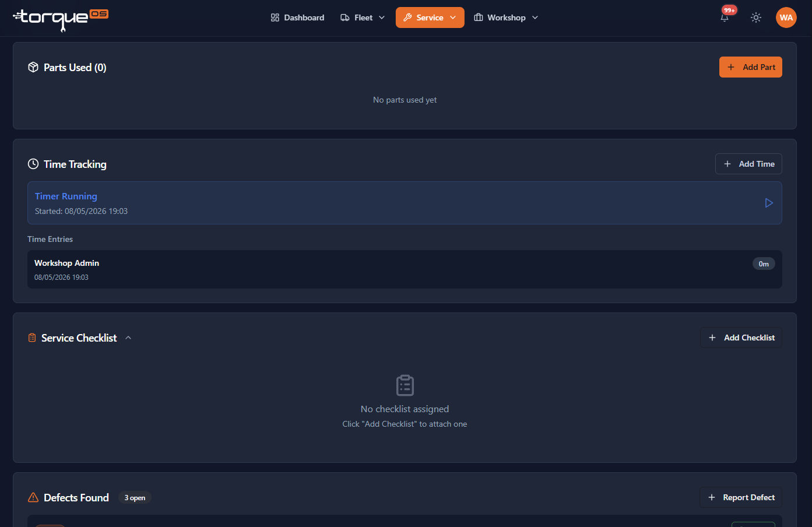The image size is (812, 527).
Task: Click the Add Checklist button
Action: [x=741, y=338]
